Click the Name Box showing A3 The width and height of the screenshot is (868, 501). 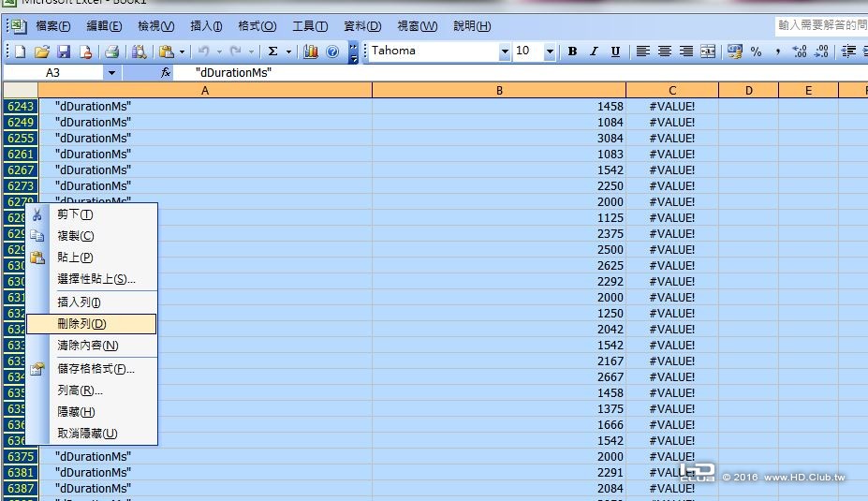53,72
